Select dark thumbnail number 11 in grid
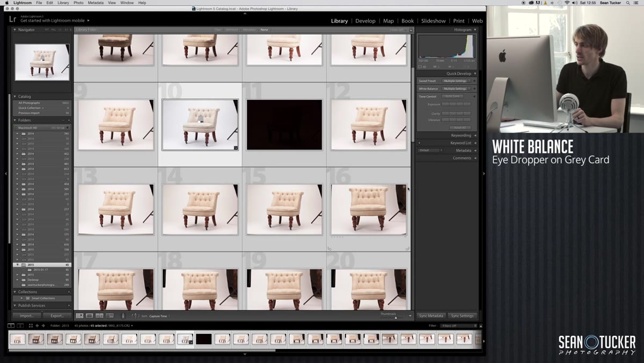The height and width of the screenshot is (363, 644). click(284, 125)
